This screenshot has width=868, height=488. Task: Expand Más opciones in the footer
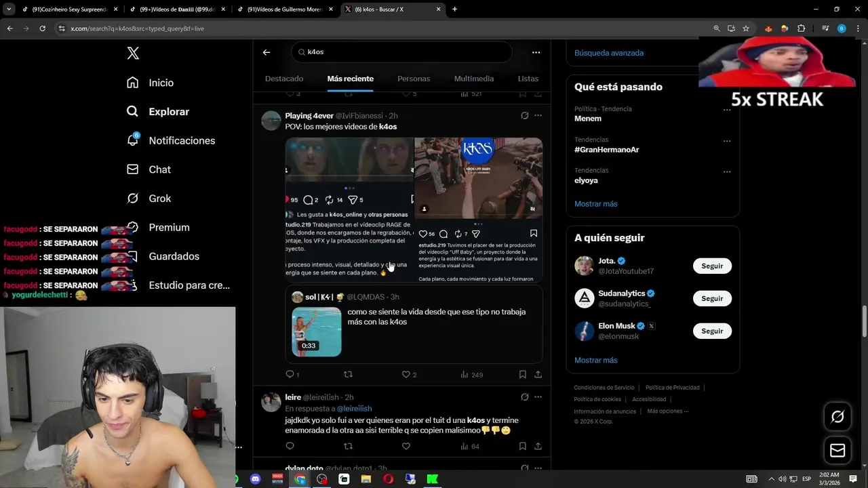[667, 411]
